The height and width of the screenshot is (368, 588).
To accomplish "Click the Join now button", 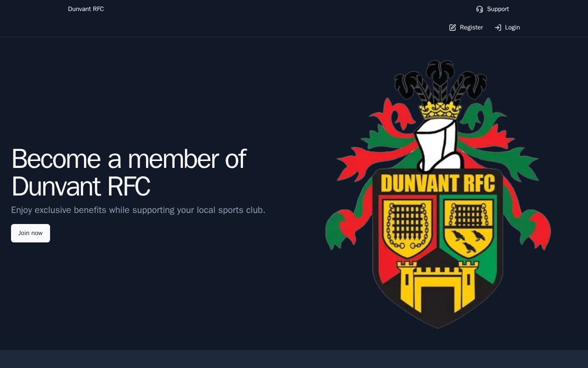I will click(30, 233).
